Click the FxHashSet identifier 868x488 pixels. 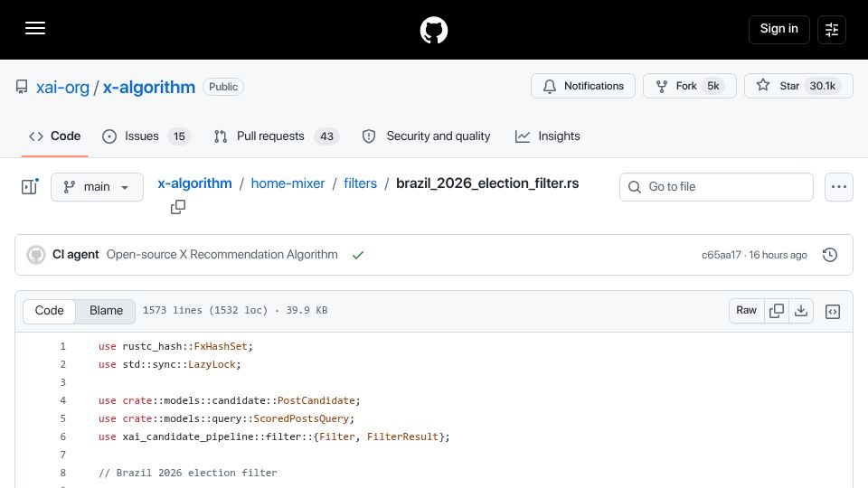[x=221, y=346]
